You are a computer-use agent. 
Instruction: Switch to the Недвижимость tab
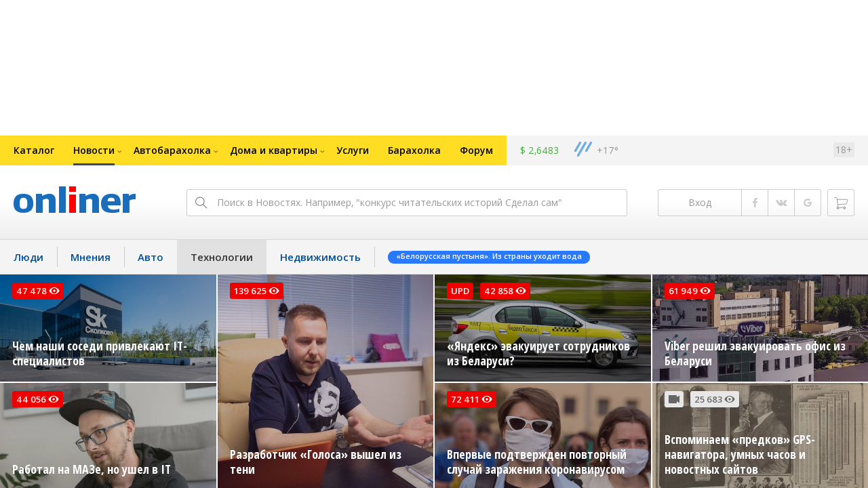320,257
